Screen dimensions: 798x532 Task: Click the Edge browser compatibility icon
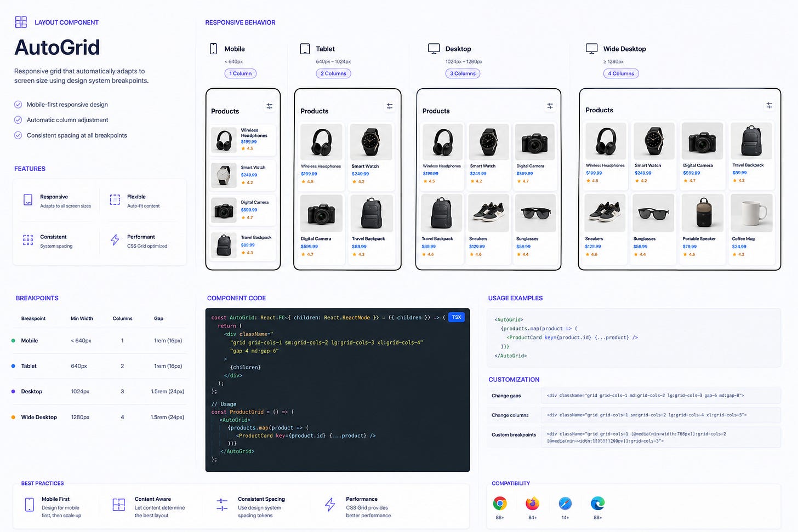[597, 504]
